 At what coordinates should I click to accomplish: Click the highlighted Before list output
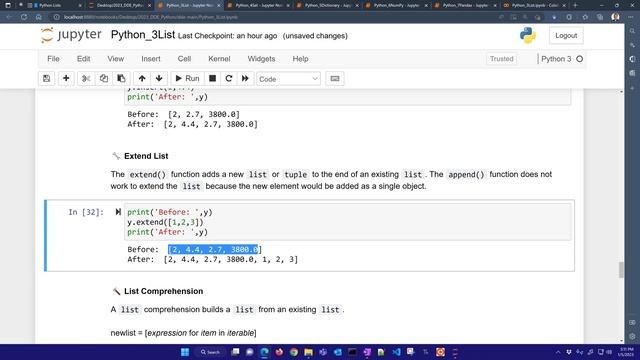point(213,249)
